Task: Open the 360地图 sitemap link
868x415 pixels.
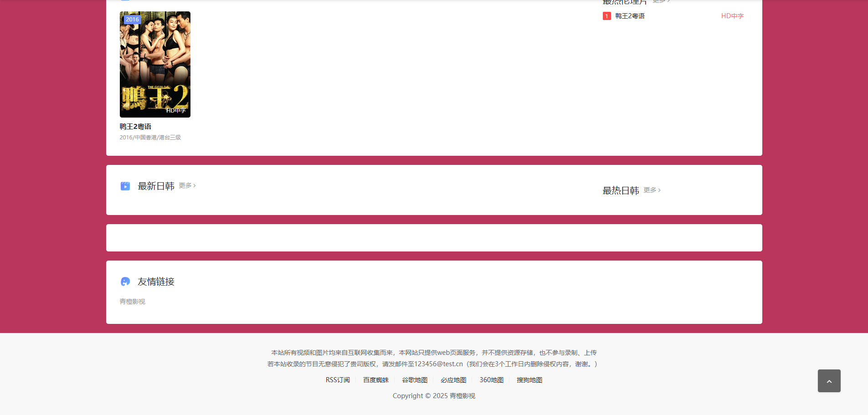Action: 491,380
